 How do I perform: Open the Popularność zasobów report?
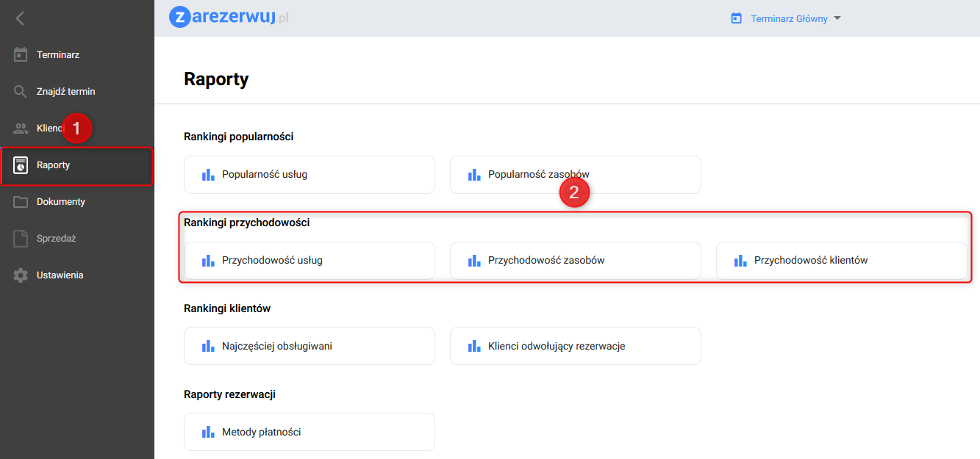(x=575, y=175)
